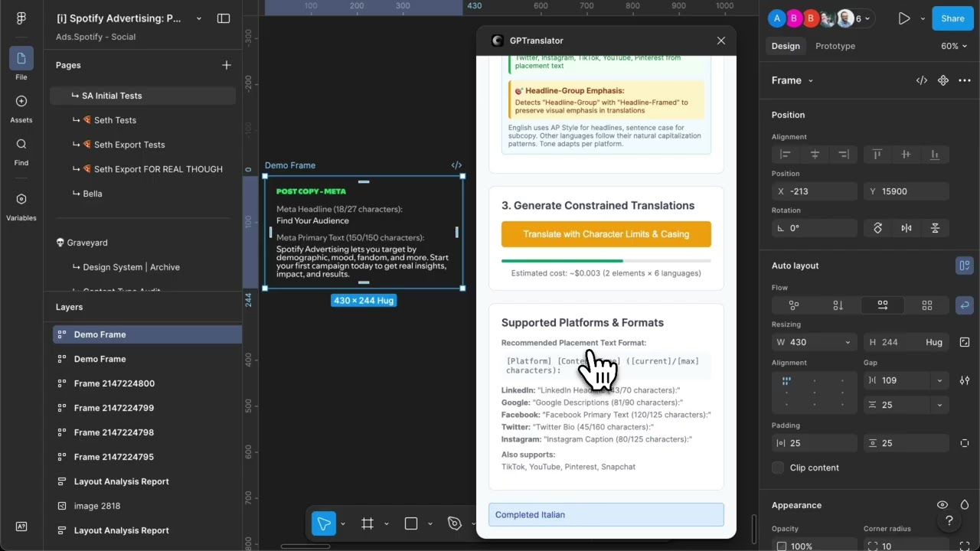This screenshot has height=551, width=980.
Task: Click the code icon above Demo Frame on canvas
Action: tap(456, 165)
